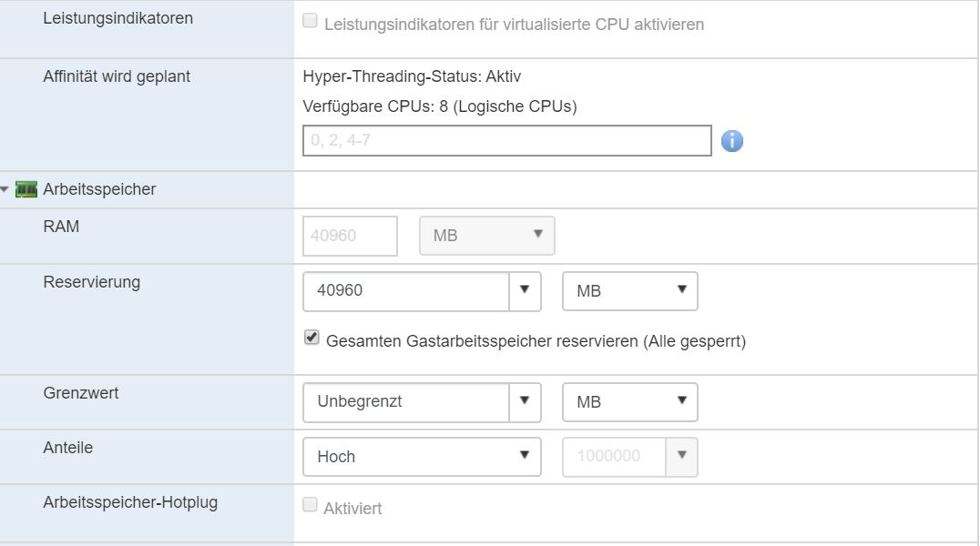980x546 pixels.
Task: Open the RAM unit MB dropdown
Action: [x=486, y=236]
